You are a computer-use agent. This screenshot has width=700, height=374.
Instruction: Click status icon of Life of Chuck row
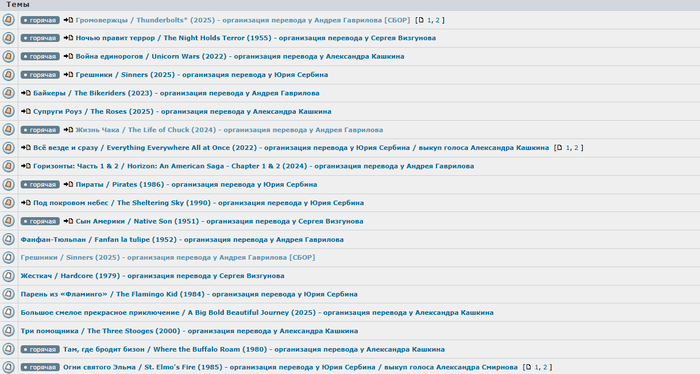(x=8, y=129)
